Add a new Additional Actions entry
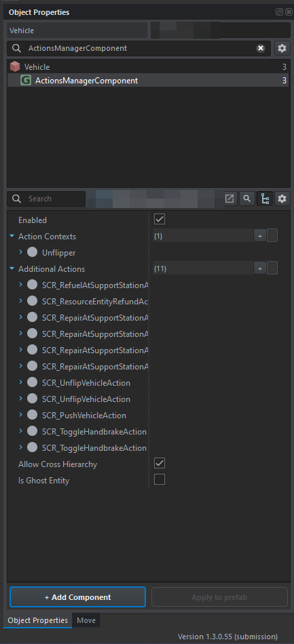This screenshot has height=644, width=294. [260, 268]
